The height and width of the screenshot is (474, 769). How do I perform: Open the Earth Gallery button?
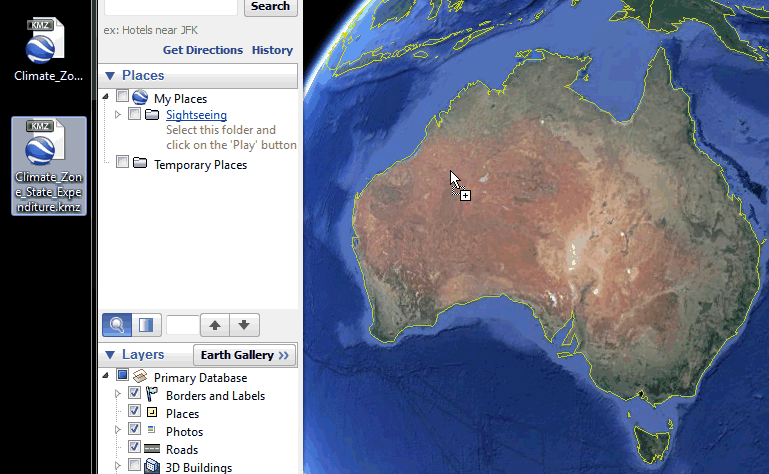[x=245, y=355]
